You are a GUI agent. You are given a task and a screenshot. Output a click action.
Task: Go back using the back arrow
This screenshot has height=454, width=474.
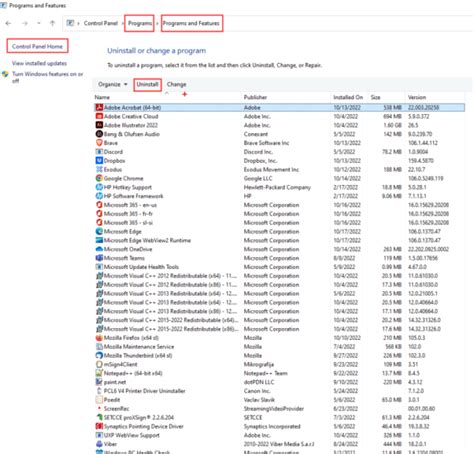coord(8,23)
